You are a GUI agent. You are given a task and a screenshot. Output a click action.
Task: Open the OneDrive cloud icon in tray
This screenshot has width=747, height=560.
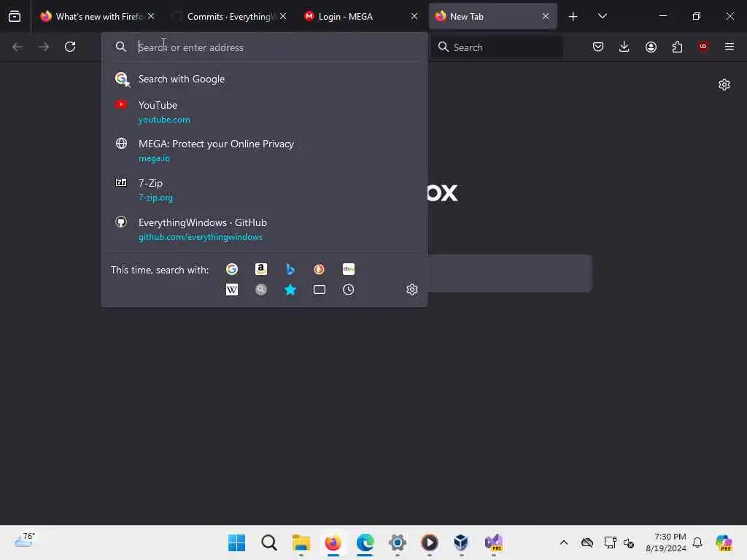[x=587, y=542]
